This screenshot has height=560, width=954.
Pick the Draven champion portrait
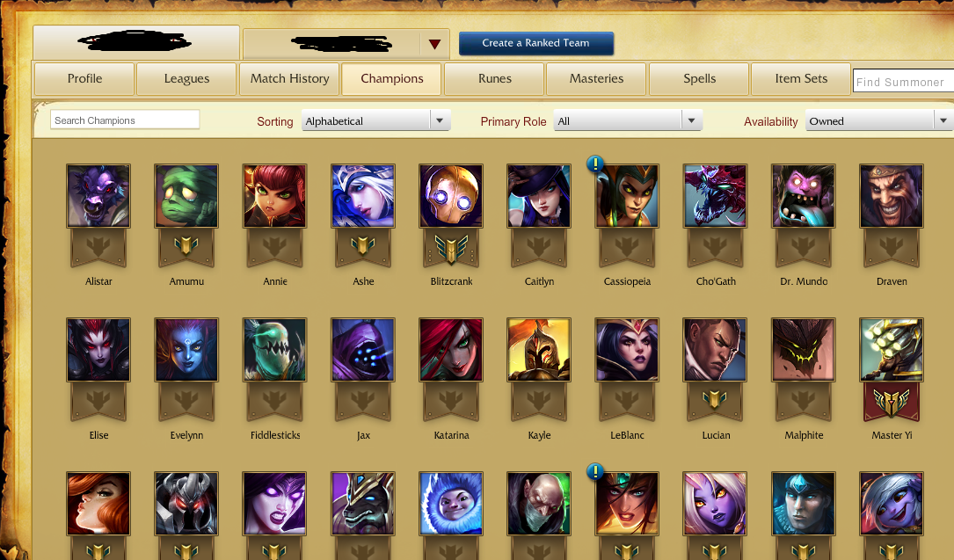(892, 196)
